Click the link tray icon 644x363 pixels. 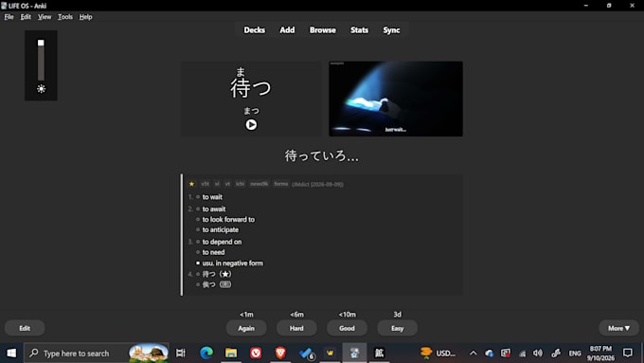coord(556,353)
